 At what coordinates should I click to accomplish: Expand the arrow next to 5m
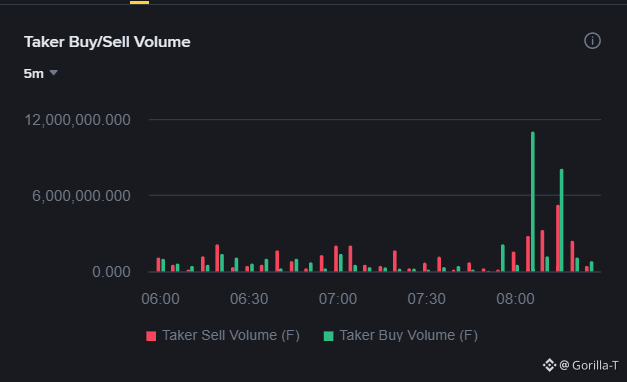[x=54, y=73]
